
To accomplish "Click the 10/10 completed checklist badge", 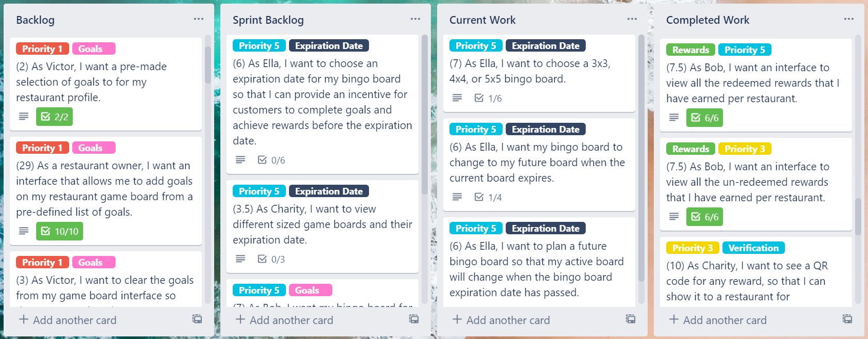I will click(x=59, y=231).
